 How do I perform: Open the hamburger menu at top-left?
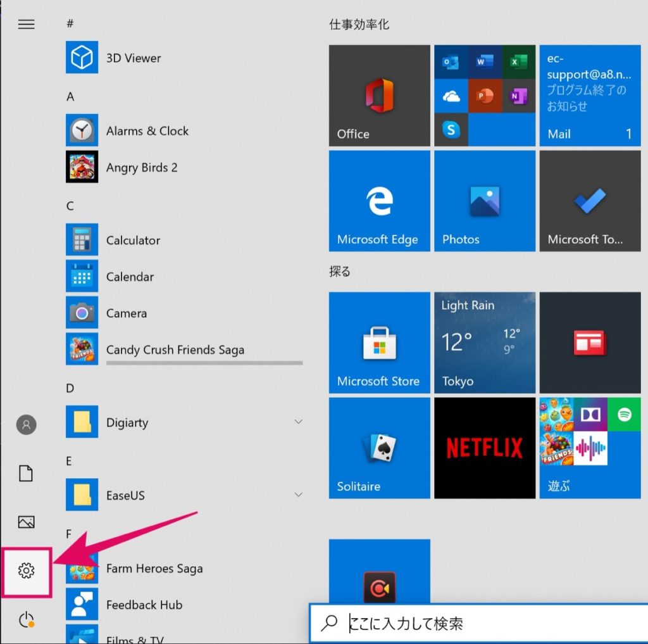[26, 25]
